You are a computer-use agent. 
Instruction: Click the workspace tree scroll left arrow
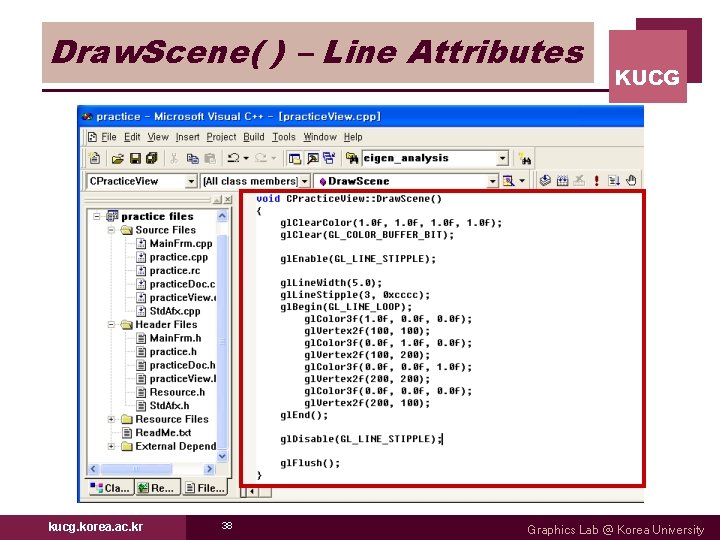[x=93, y=469]
